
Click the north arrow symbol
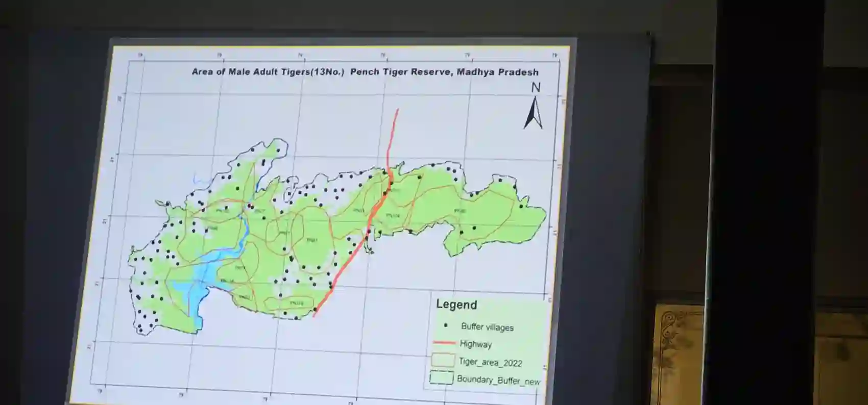533,113
